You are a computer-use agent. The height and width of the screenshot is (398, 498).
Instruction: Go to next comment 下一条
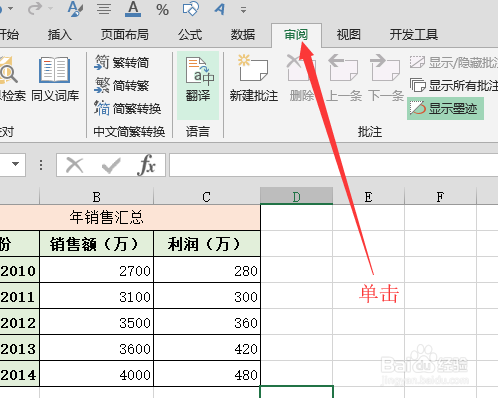click(x=386, y=78)
